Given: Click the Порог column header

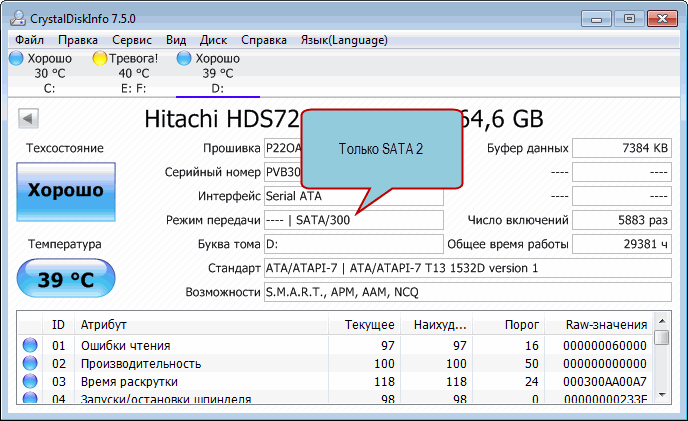Looking at the screenshot, I should [x=509, y=325].
